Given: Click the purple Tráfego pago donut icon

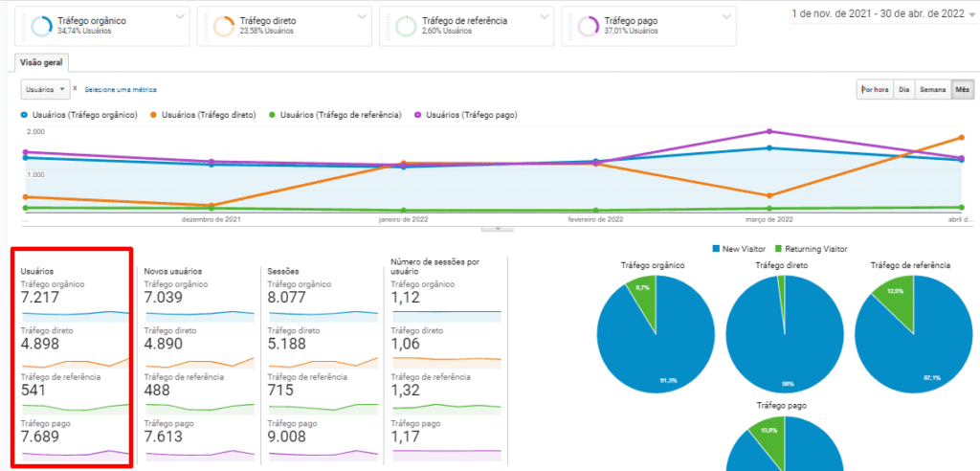Looking at the screenshot, I should [x=589, y=26].
